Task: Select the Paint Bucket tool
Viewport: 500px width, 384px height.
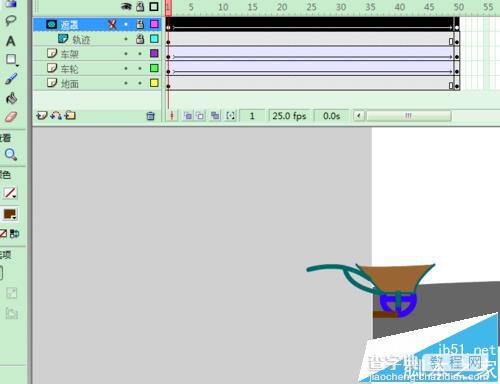Action: coord(11,98)
